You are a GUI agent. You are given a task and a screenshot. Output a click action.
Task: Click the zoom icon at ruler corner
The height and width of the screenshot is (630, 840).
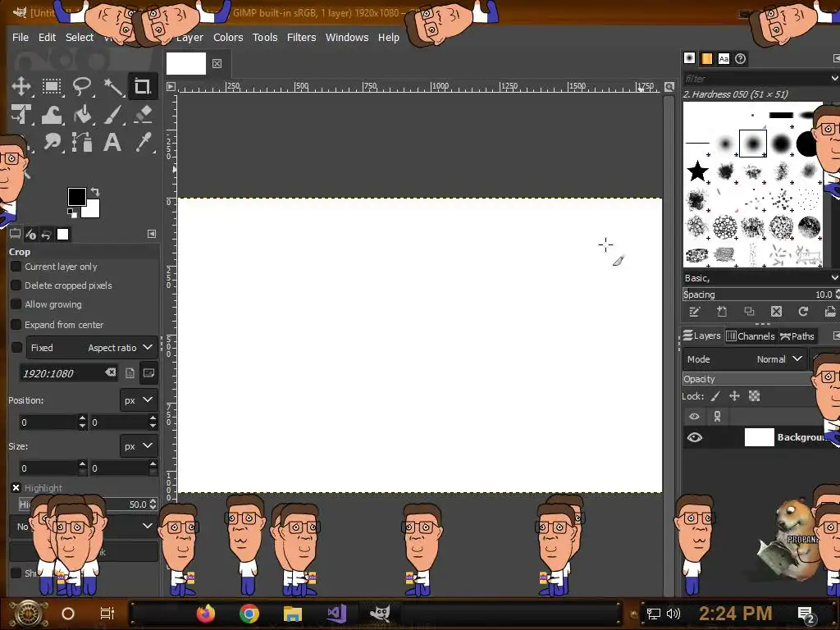669,86
